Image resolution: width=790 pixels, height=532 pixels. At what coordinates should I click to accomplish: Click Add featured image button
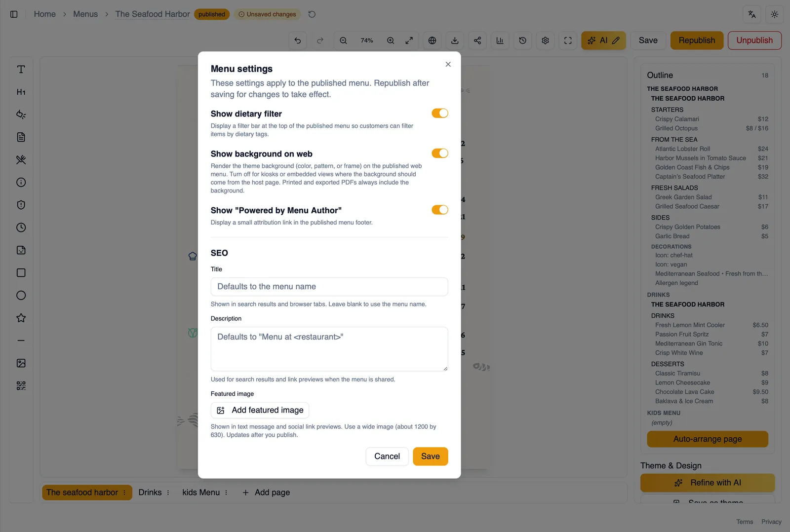[260, 410]
